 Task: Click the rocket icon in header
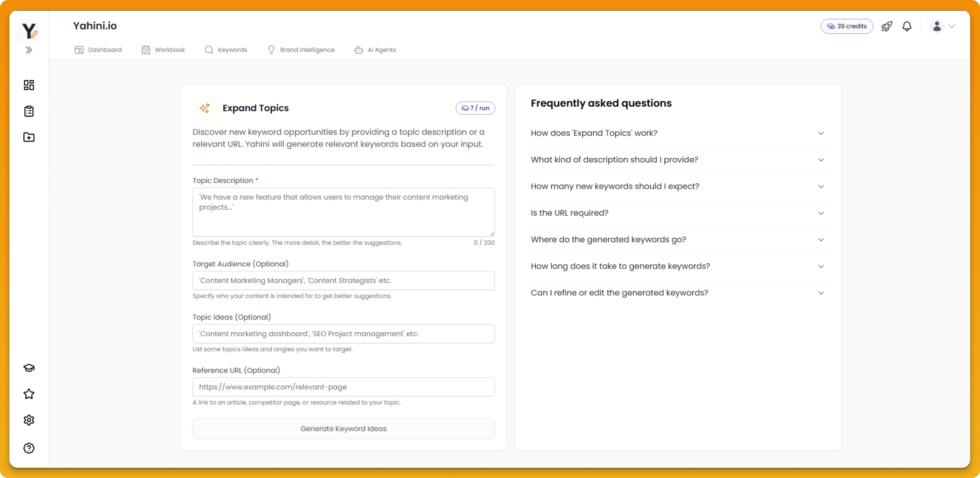click(886, 27)
